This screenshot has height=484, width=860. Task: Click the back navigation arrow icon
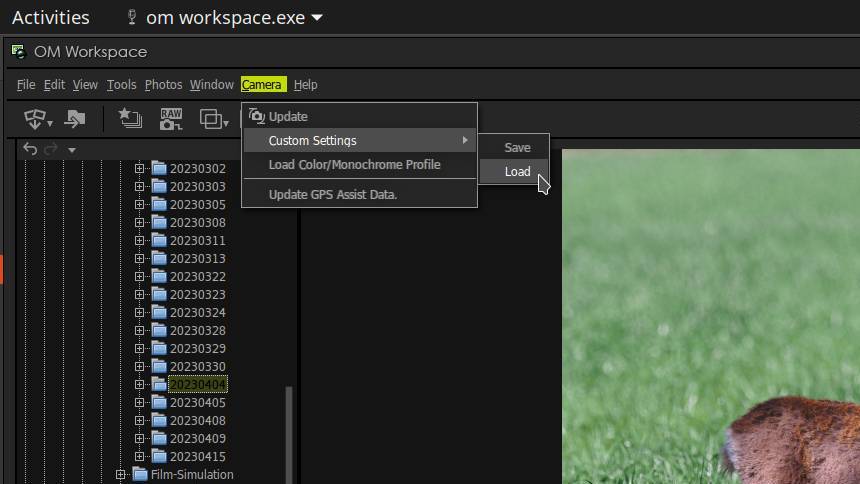coord(29,149)
